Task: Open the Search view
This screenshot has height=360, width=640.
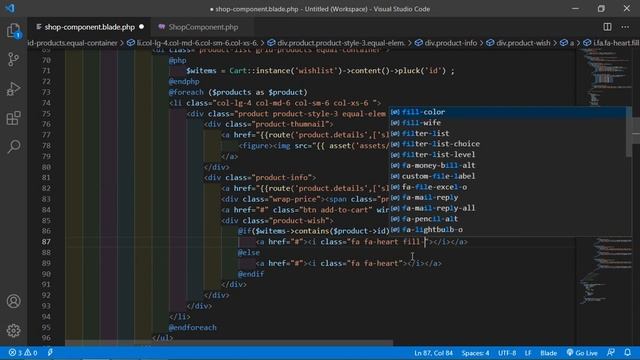Action: point(13,147)
